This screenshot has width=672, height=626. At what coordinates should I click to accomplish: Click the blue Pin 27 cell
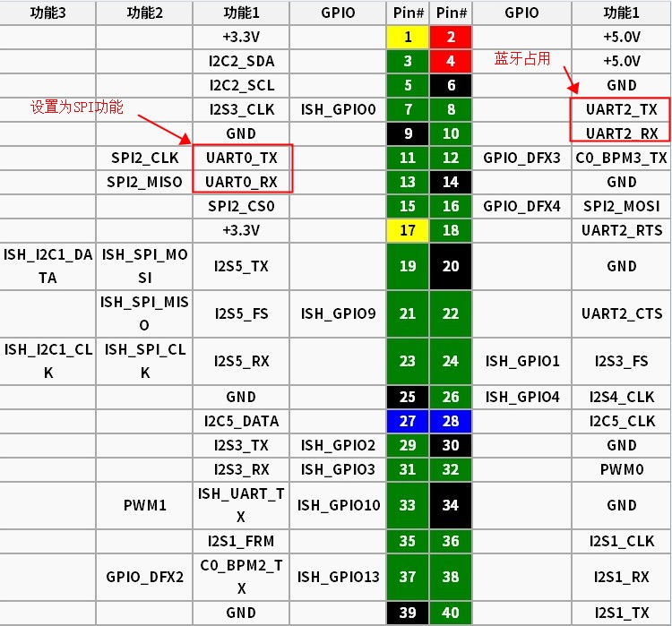click(408, 421)
